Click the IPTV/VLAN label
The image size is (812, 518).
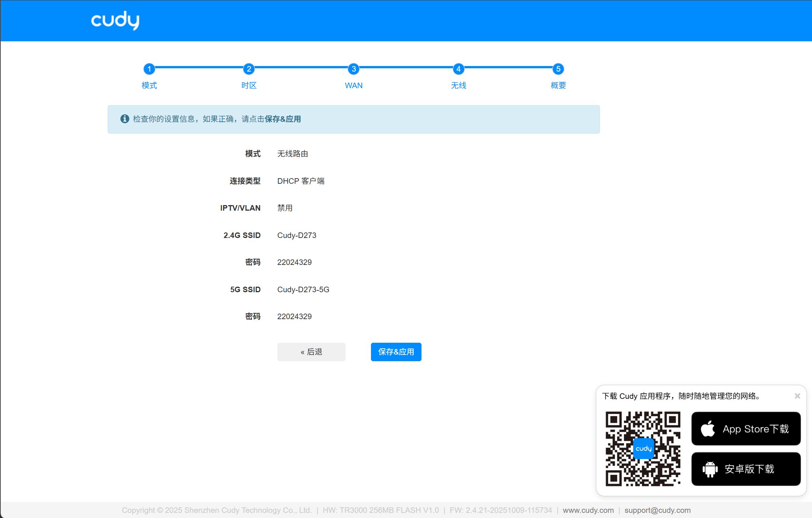point(240,208)
